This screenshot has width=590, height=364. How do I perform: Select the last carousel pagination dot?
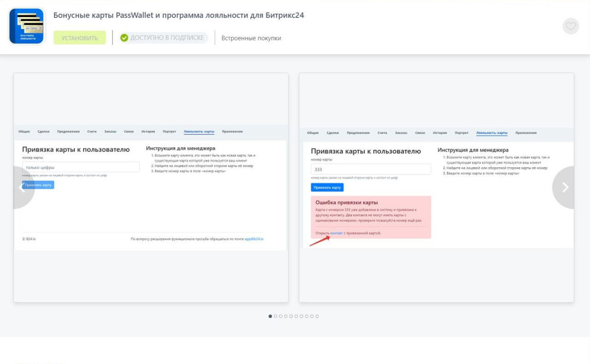point(317,316)
